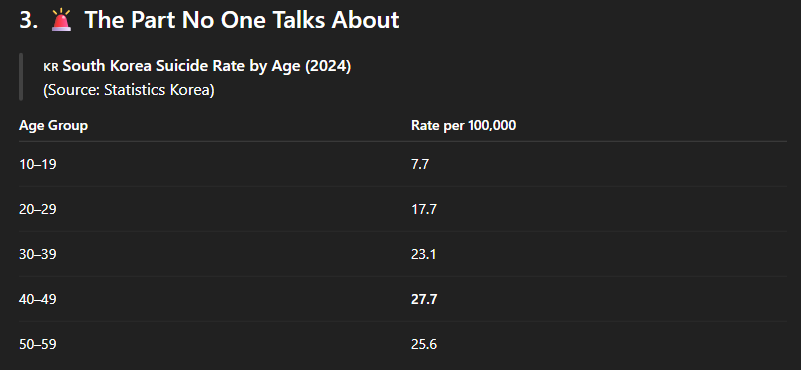Select the 20–29 age group cell

(38, 210)
